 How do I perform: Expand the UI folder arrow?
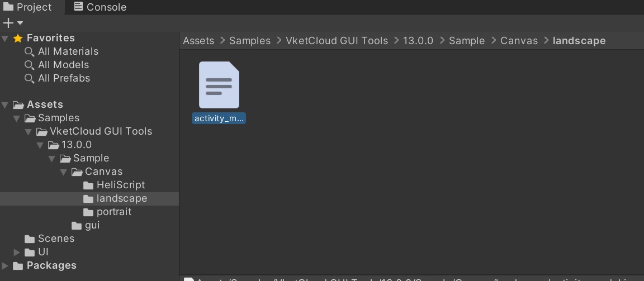(17, 252)
